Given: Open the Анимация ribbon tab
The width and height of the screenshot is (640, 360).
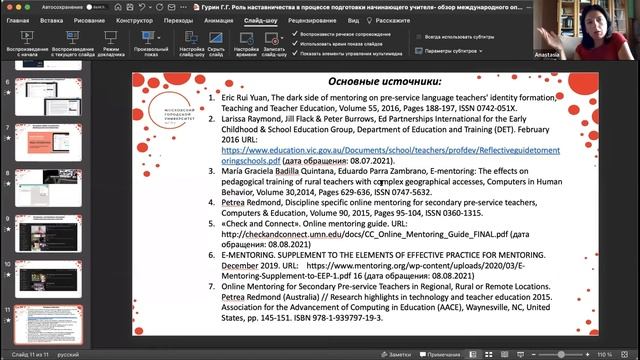Looking at the screenshot, I should (x=219, y=20).
